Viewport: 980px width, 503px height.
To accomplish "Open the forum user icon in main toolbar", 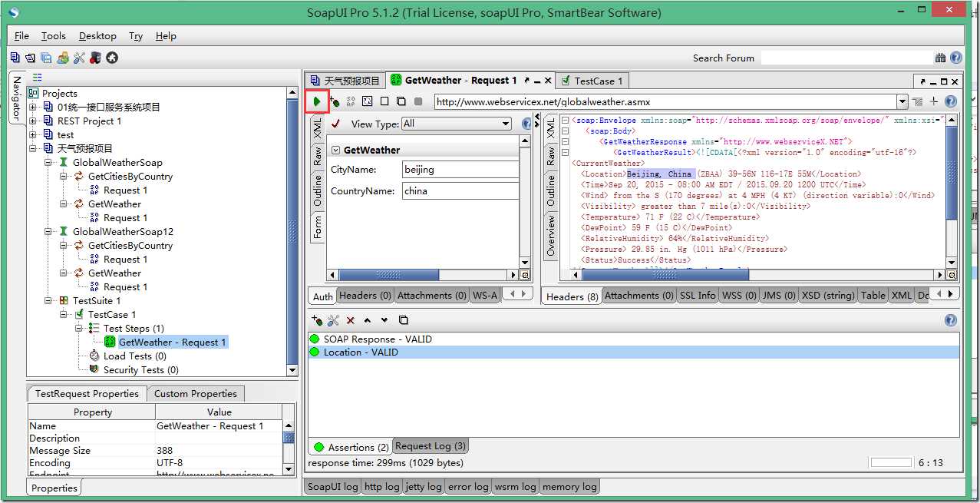I will coord(63,58).
